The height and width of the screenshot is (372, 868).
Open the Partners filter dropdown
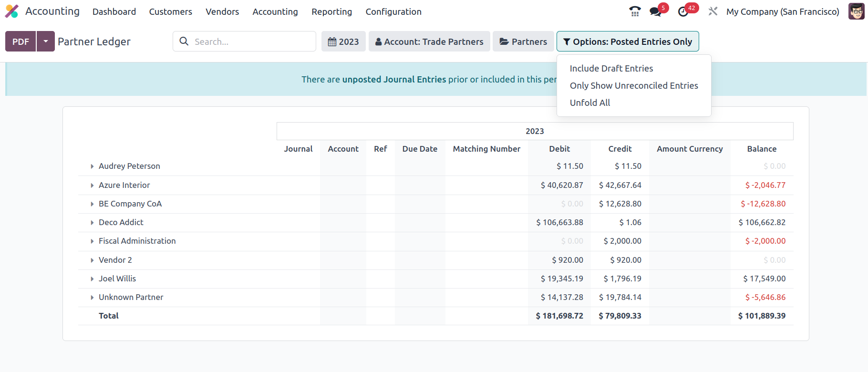(523, 41)
